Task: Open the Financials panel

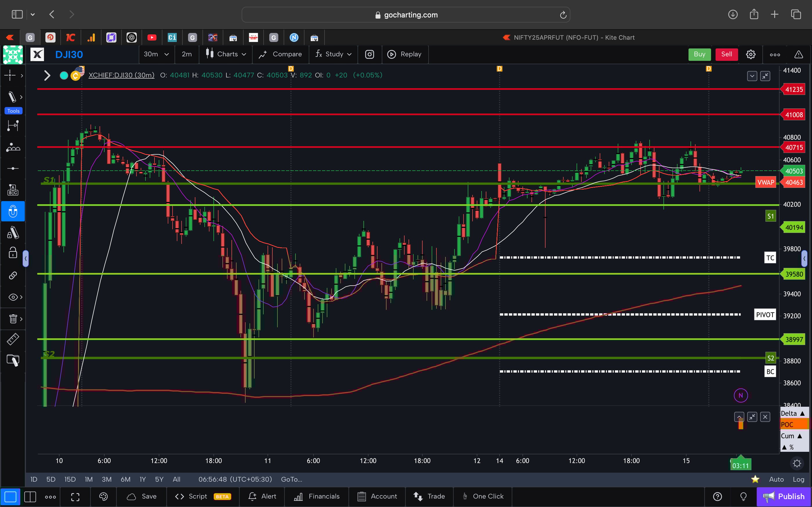Action: [x=317, y=496]
